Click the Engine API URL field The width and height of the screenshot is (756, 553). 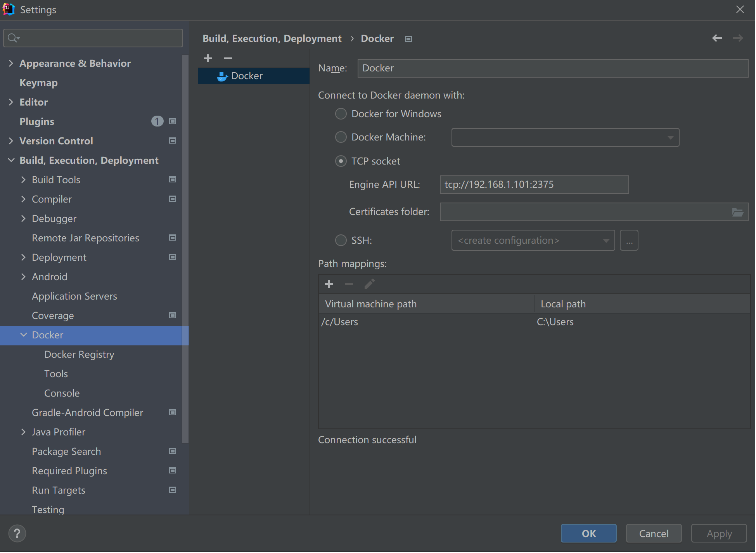point(534,185)
